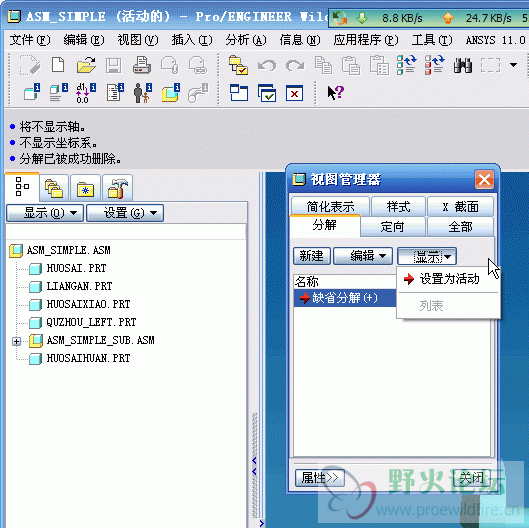Click the close window icon with red X
The width and height of the screenshot is (529, 528).
295,93
